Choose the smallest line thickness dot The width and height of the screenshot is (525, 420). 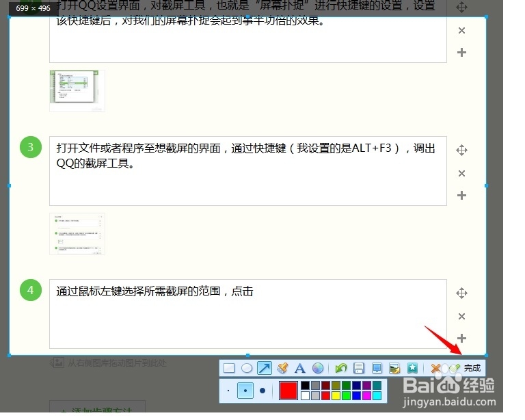[x=228, y=391]
